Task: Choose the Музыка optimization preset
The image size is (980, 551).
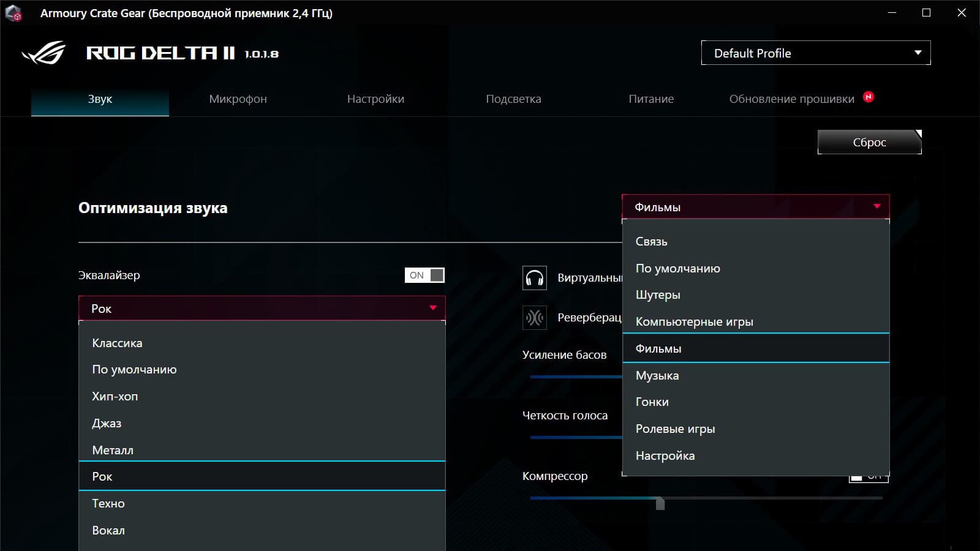Action: 756,375
